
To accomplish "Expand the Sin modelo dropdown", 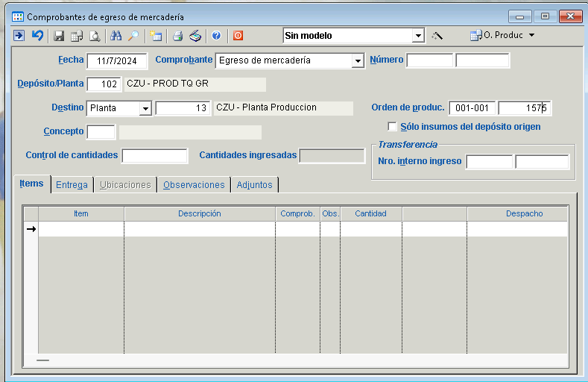I will [x=417, y=35].
